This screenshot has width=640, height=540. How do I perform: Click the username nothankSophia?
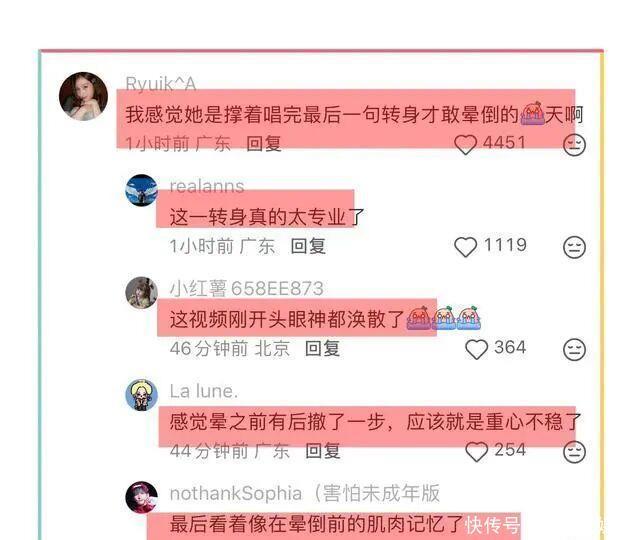[x=236, y=493]
